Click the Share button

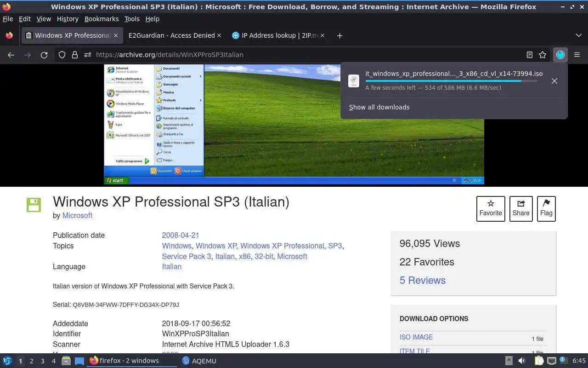point(521,208)
